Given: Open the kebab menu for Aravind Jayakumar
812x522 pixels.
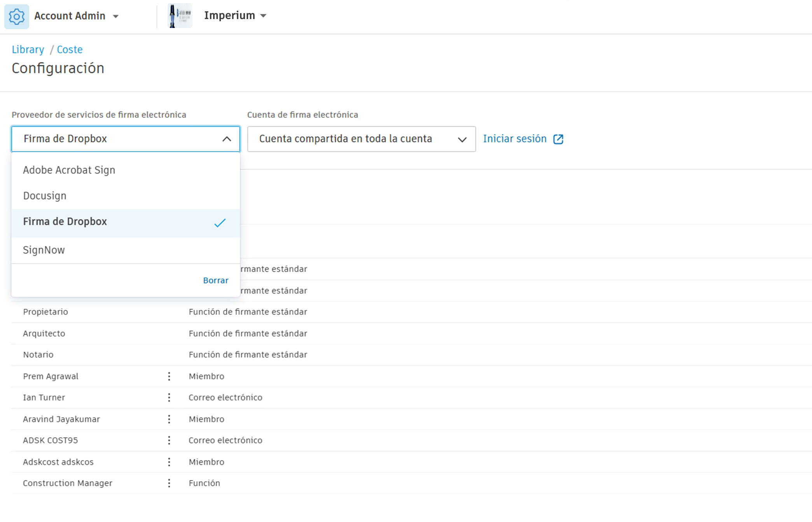Looking at the screenshot, I should [x=169, y=419].
